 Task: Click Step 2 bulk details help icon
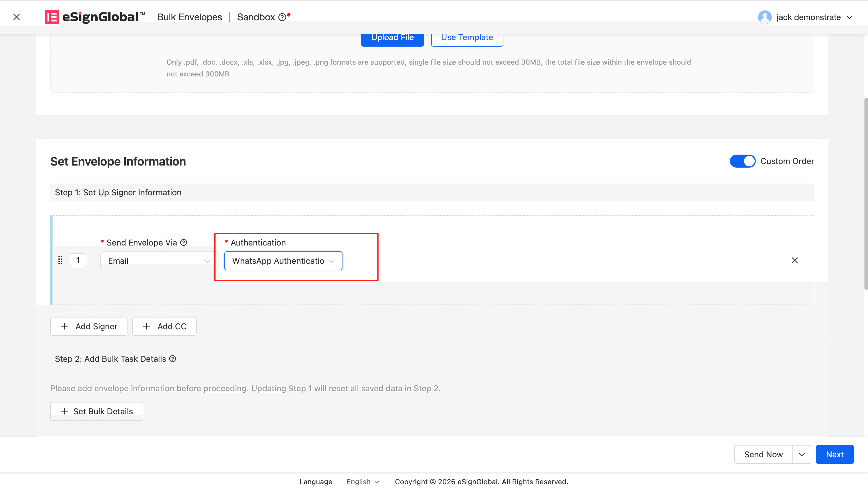click(173, 359)
